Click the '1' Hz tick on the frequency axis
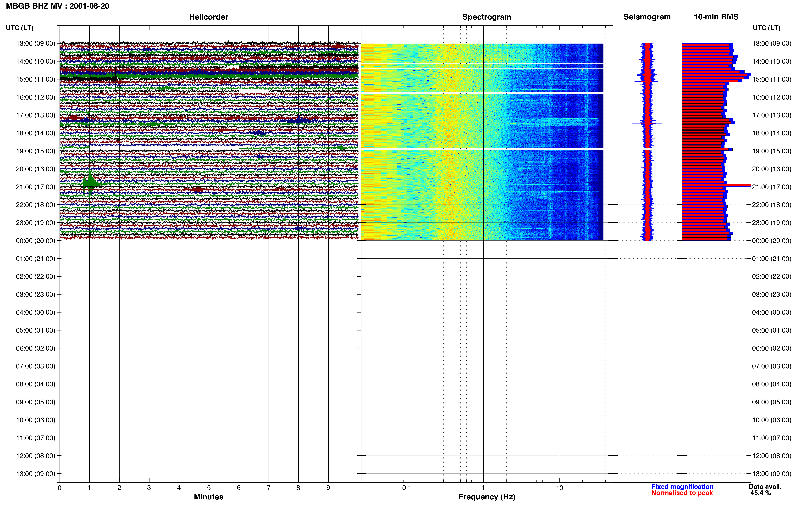 pyautogui.click(x=483, y=487)
